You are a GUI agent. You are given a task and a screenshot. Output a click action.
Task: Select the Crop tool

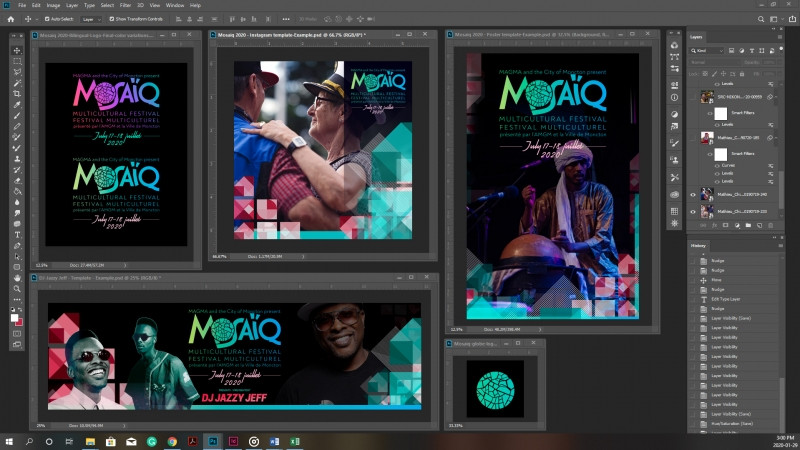pyautogui.click(x=17, y=94)
